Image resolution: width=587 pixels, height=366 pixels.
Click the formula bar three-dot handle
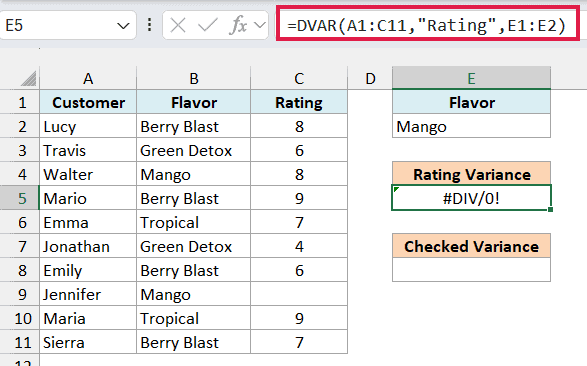coord(149,25)
